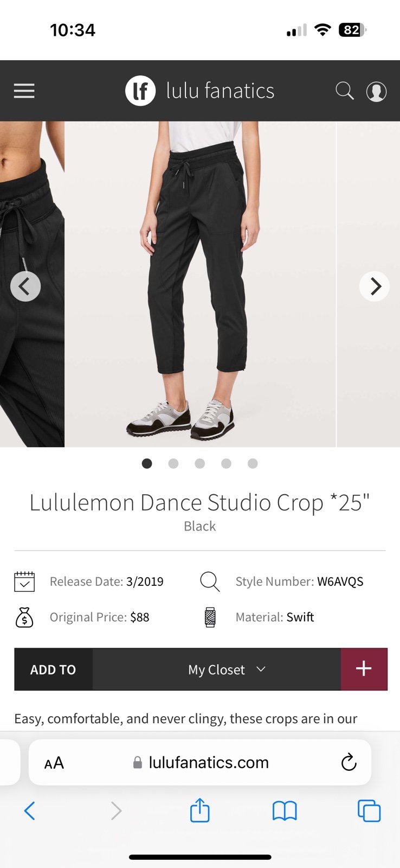Screen dimensions: 400x868
Task: Reload the lulufanatics.com page
Action: 349,762
